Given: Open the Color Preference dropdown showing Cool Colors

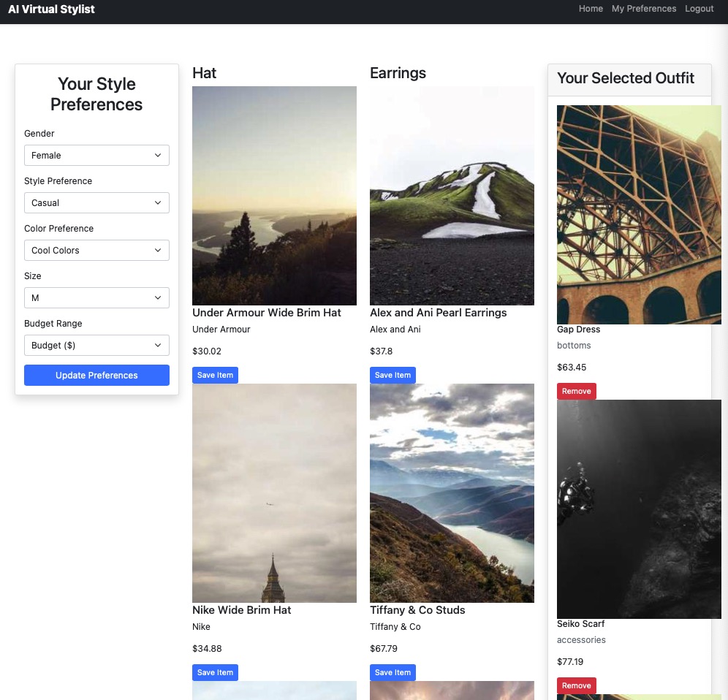Looking at the screenshot, I should (96, 250).
